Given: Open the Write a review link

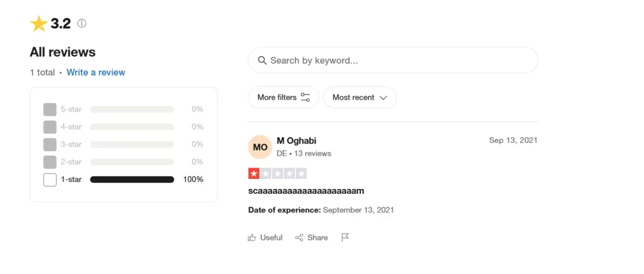Looking at the screenshot, I should 96,72.
